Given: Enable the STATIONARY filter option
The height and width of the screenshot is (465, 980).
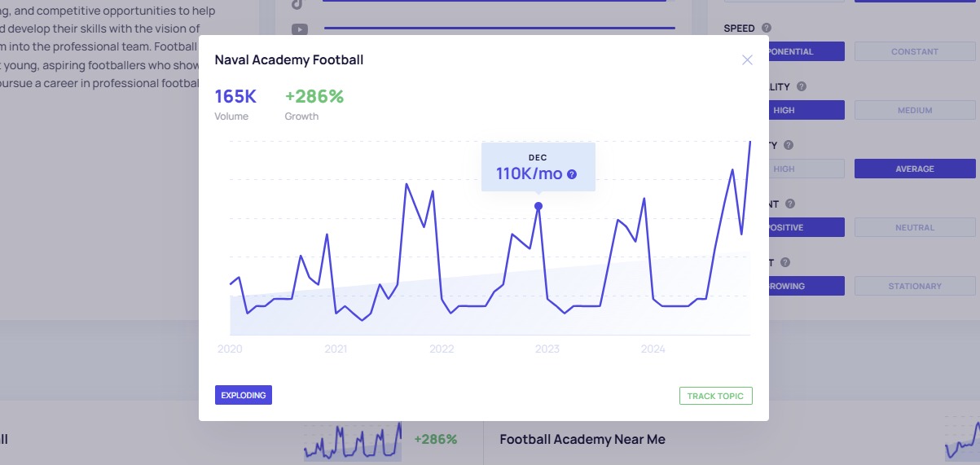Looking at the screenshot, I should 914,287.
